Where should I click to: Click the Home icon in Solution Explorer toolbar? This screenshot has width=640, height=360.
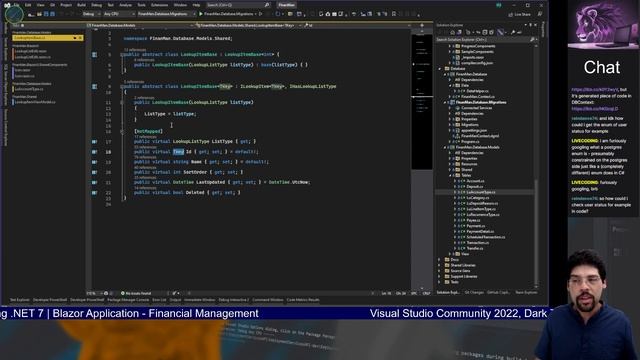452,32
